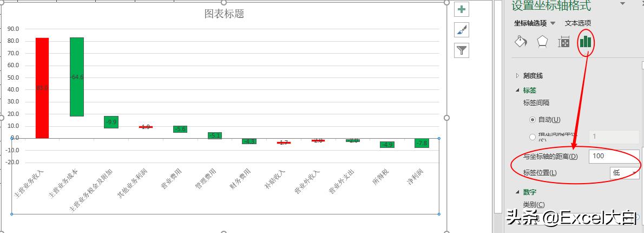This screenshot has width=644, height=233.
Task: Open Chart Filters funnel button
Action: coord(462,50)
